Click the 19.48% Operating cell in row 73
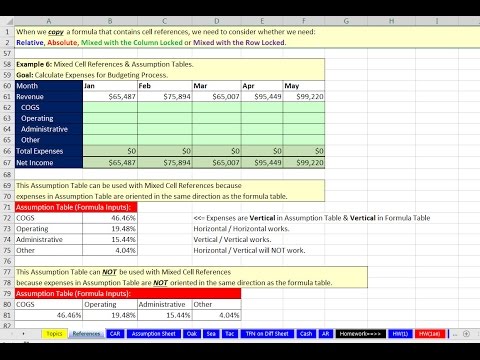480x360 pixels. coord(110,229)
